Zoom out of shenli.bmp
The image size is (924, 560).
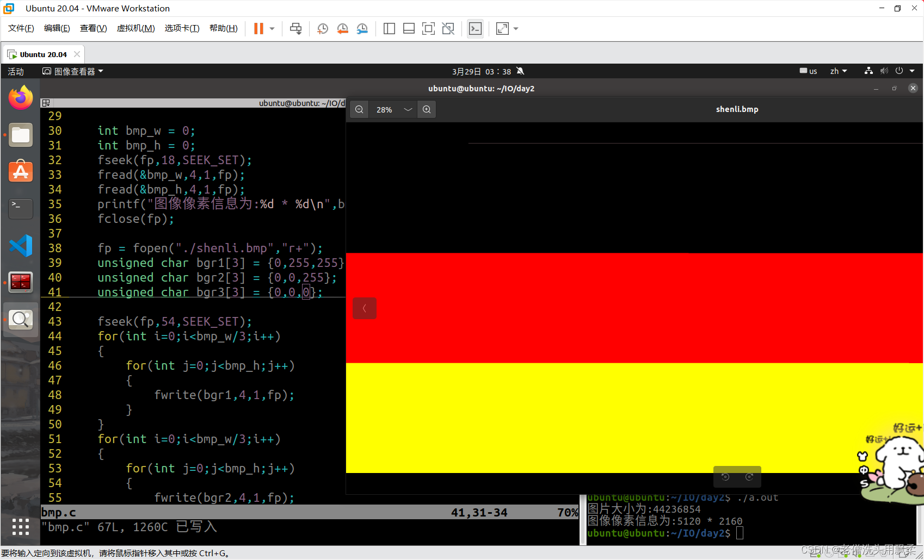359,109
